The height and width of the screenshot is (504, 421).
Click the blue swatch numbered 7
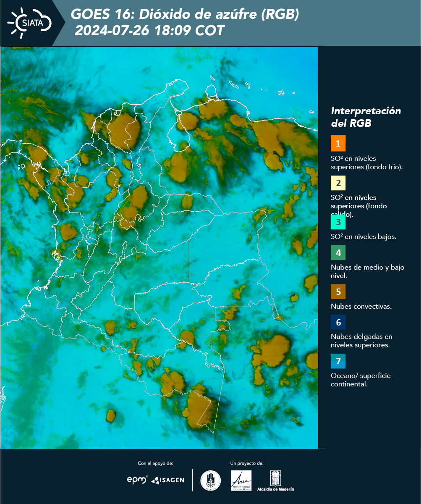338,361
